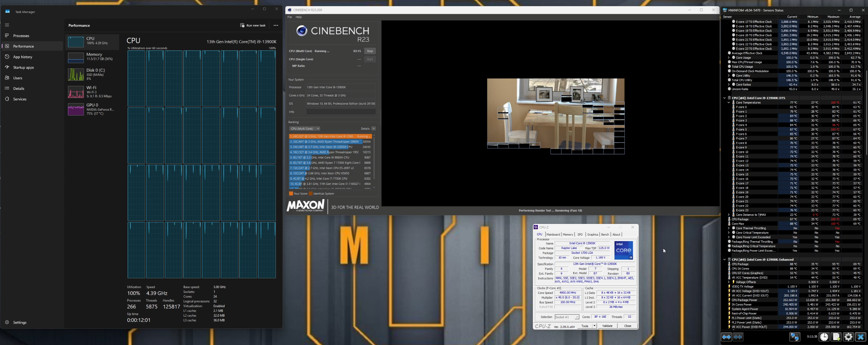Stop the Cinebench multi core test
Viewport: 868px width, 345px height.
pyautogui.click(x=370, y=51)
